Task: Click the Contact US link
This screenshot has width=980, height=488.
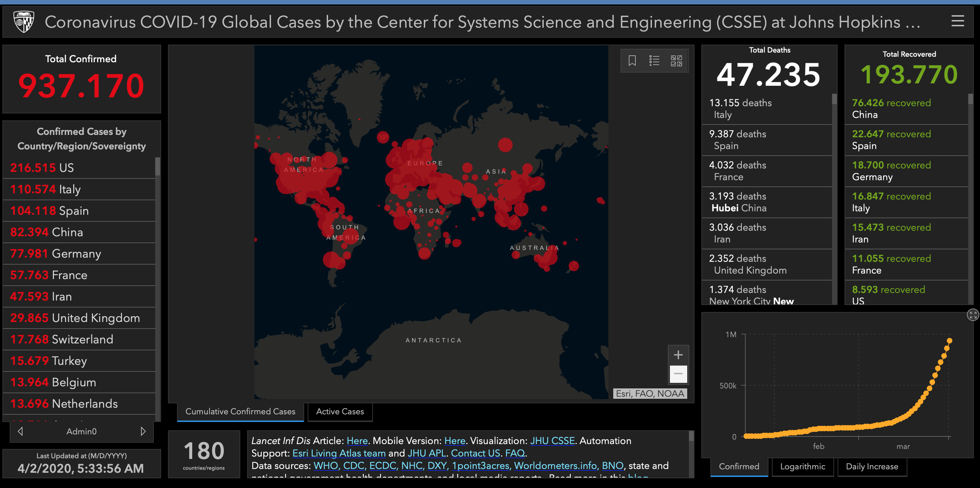Action: coord(475,453)
